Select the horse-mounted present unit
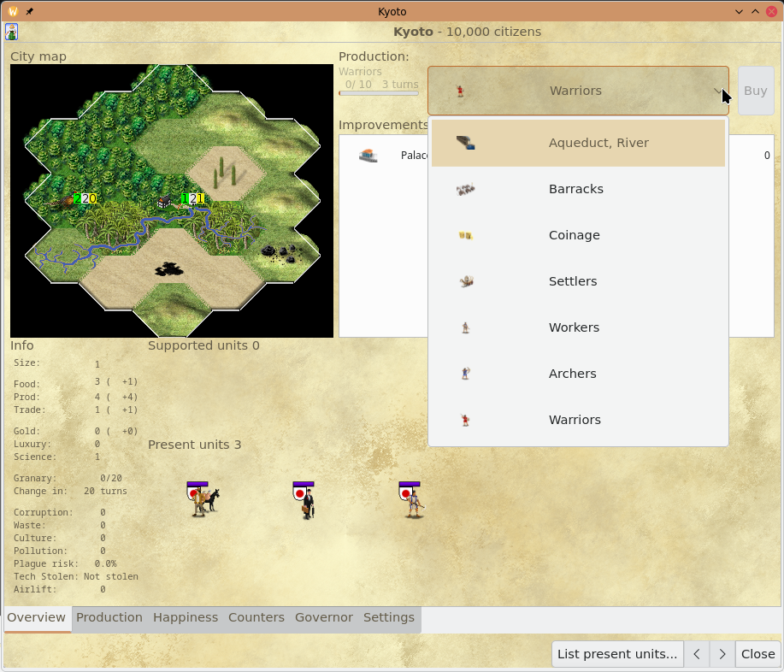Screen dimensions: 784x672 tap(202, 499)
